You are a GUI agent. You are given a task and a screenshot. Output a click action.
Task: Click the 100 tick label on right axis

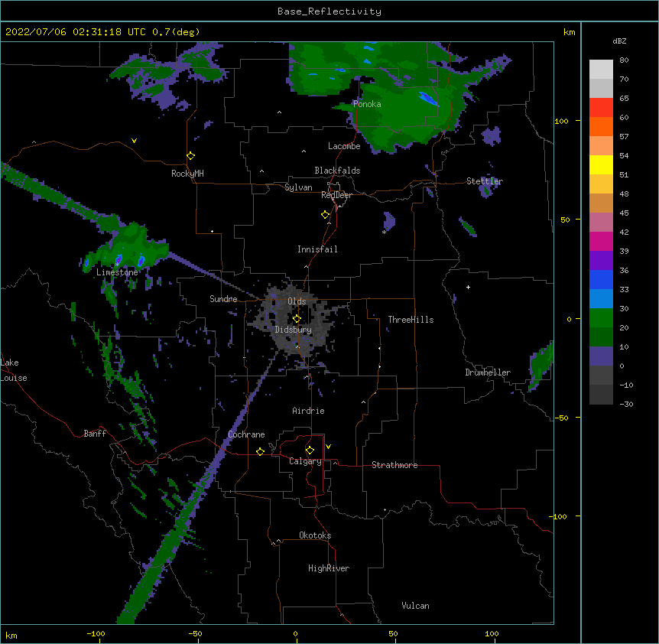point(561,121)
